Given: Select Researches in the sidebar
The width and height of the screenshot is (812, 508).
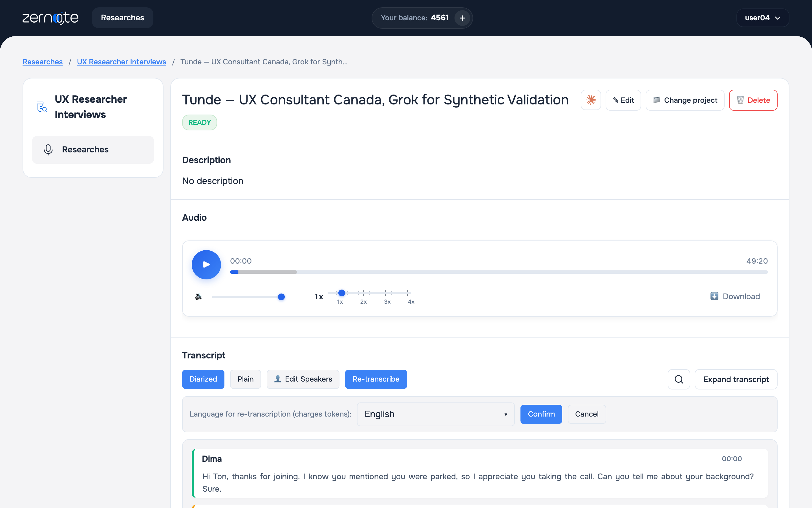Looking at the screenshot, I should point(93,150).
